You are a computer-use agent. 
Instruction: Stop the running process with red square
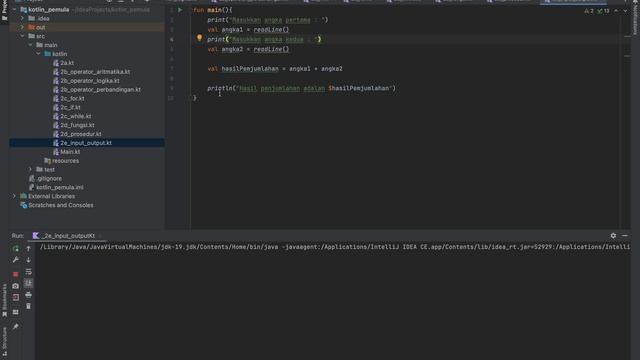click(16, 274)
